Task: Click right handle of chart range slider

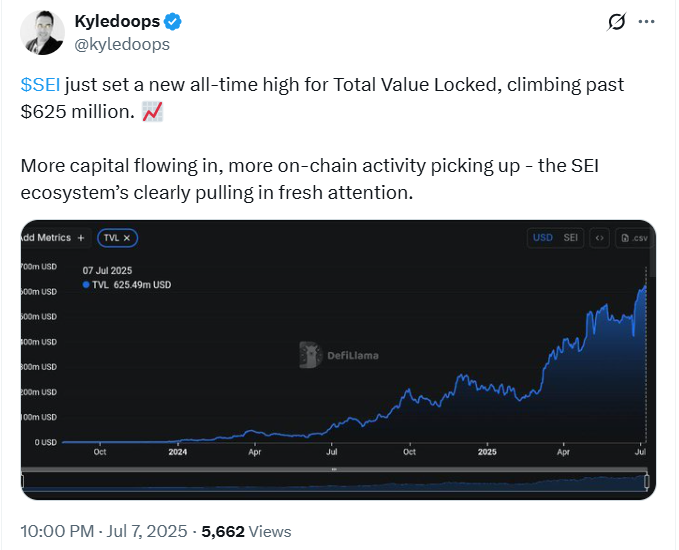Action: tap(647, 482)
